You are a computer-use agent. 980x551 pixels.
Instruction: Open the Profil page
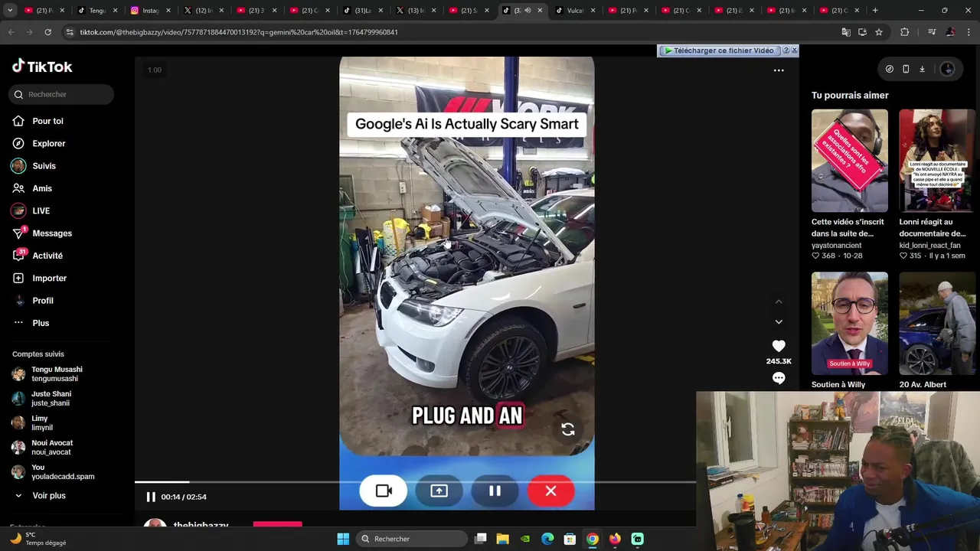(43, 301)
